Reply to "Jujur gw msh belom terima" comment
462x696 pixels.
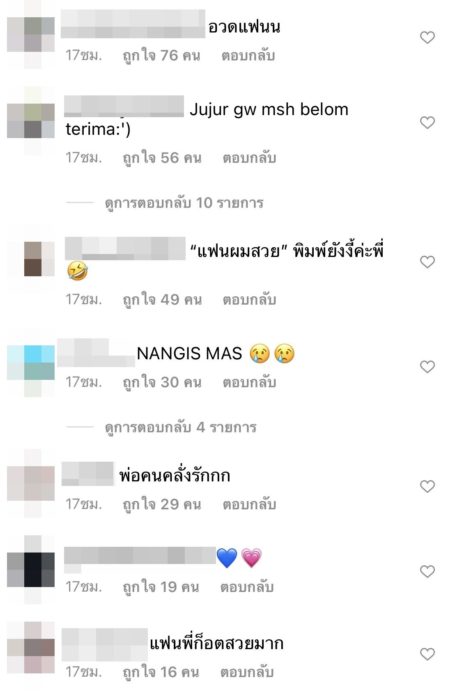coord(249,158)
